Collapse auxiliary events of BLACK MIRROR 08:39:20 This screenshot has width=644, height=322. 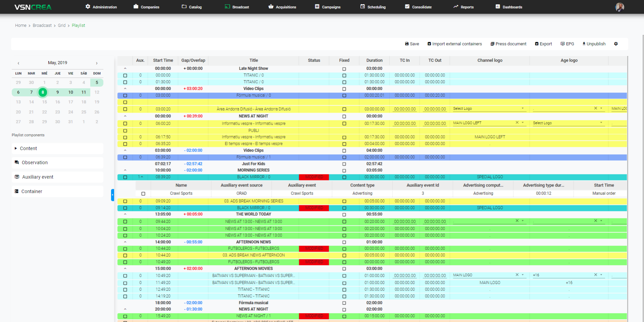[x=142, y=177]
